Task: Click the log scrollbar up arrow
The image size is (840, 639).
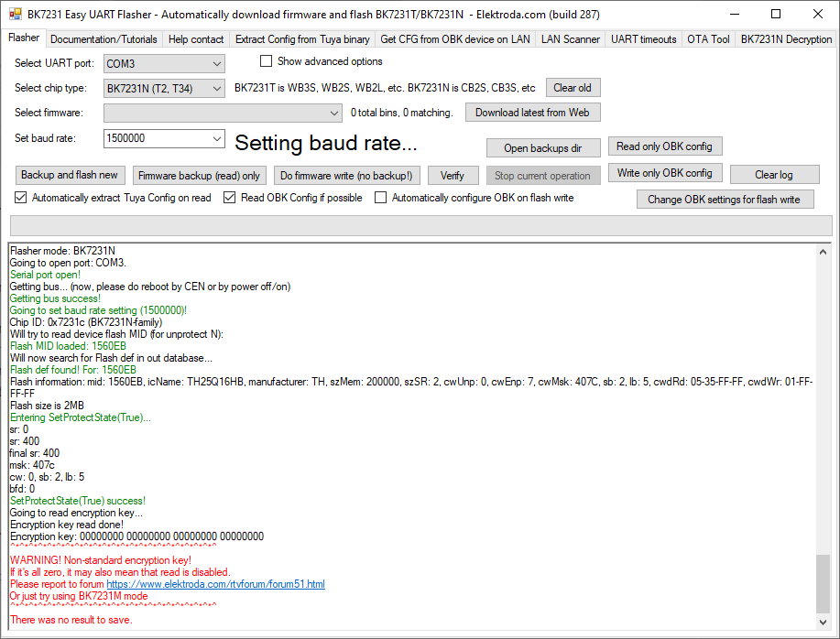Action: tap(823, 252)
